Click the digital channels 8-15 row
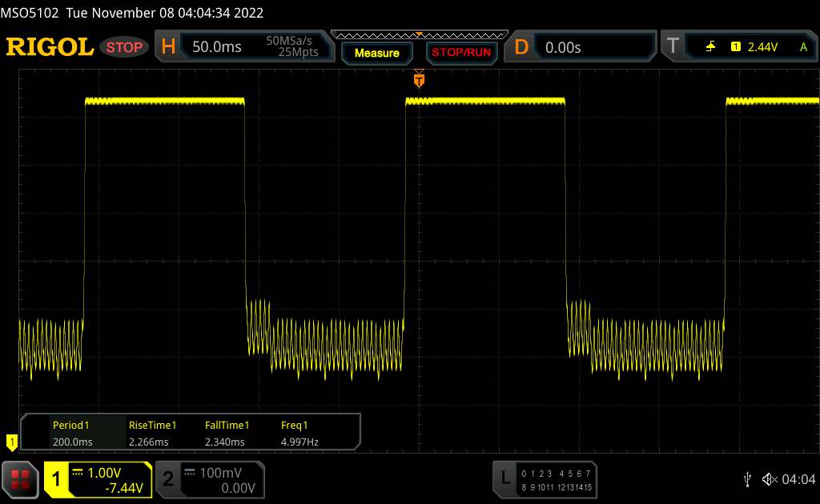 tap(557, 487)
